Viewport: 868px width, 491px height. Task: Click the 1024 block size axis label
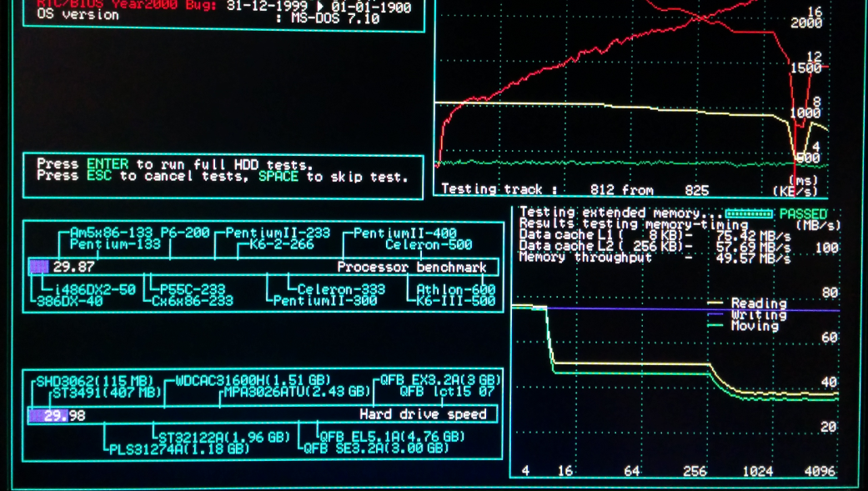[757, 472]
